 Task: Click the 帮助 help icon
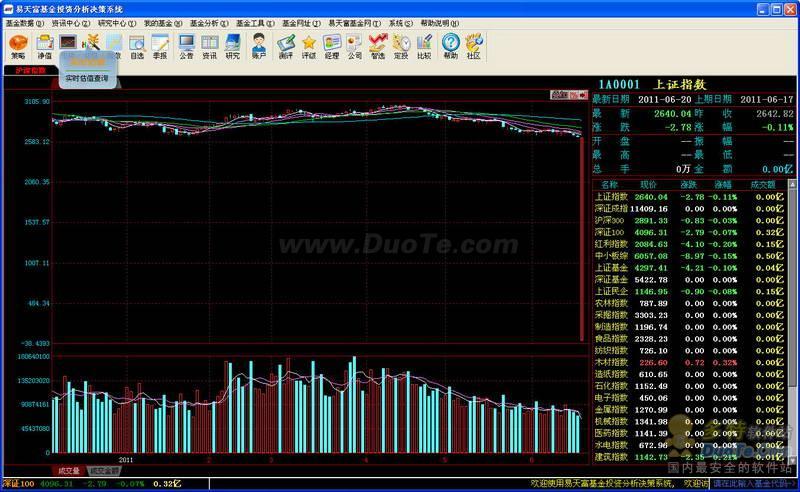click(450, 46)
